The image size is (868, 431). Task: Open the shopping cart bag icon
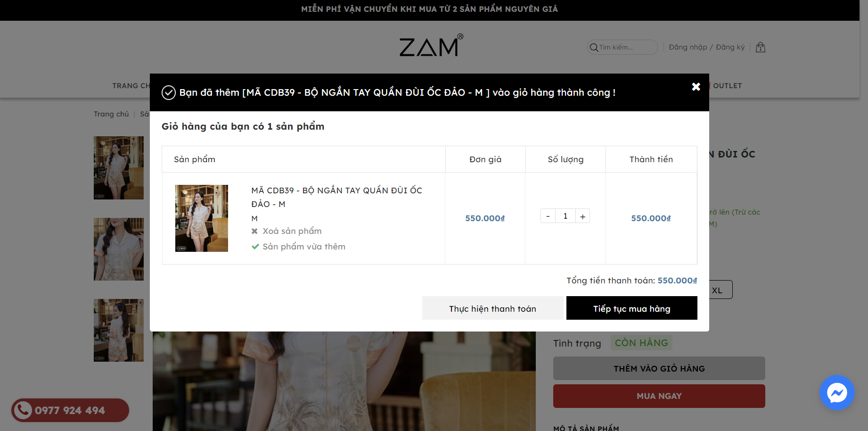coord(760,47)
